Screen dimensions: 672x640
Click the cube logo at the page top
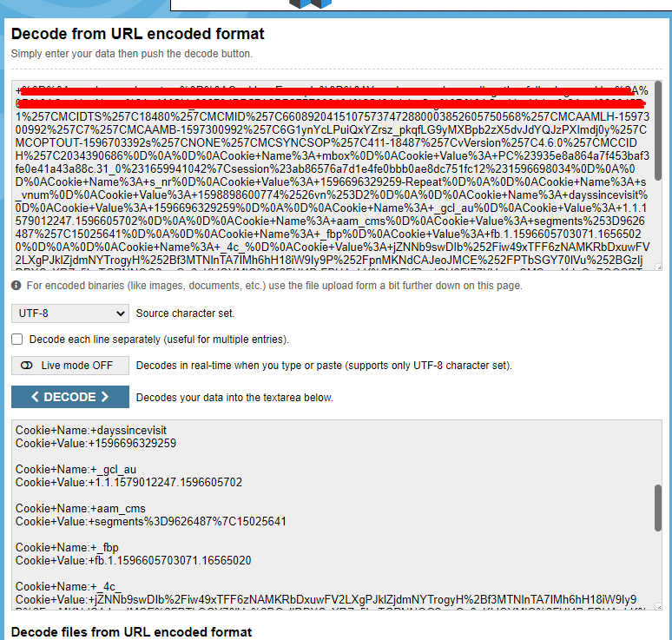click(x=310, y=4)
